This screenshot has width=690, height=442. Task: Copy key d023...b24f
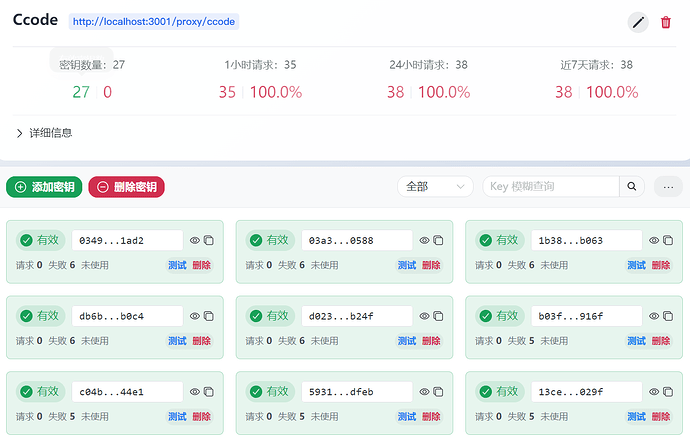click(x=438, y=316)
